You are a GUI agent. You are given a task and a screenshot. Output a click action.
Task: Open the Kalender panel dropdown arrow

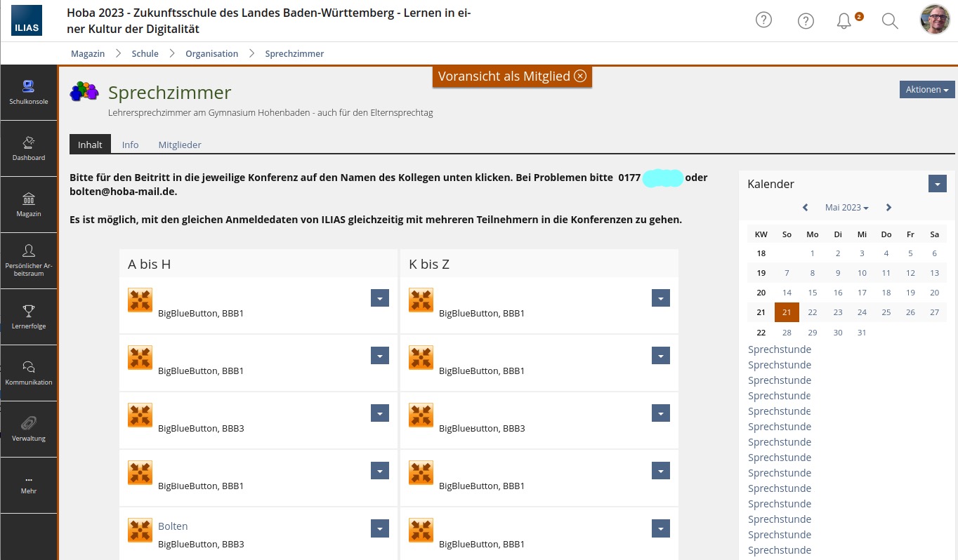point(937,184)
